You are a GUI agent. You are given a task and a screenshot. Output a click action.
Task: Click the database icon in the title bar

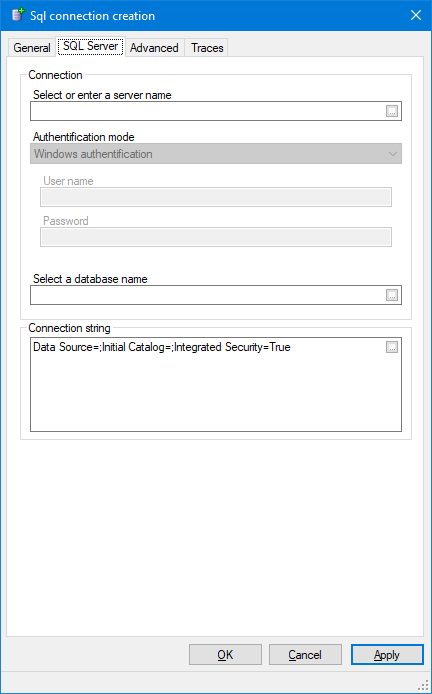[x=18, y=15]
